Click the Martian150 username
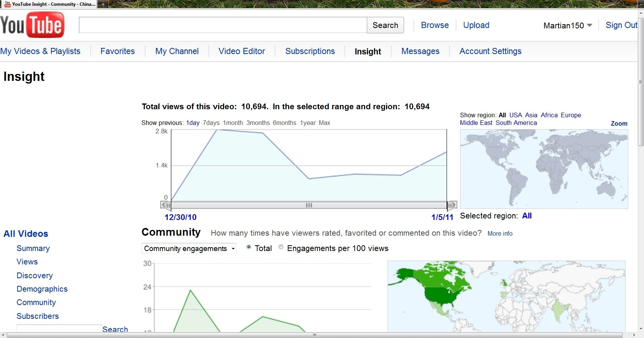This screenshot has width=644, height=338. click(x=563, y=26)
